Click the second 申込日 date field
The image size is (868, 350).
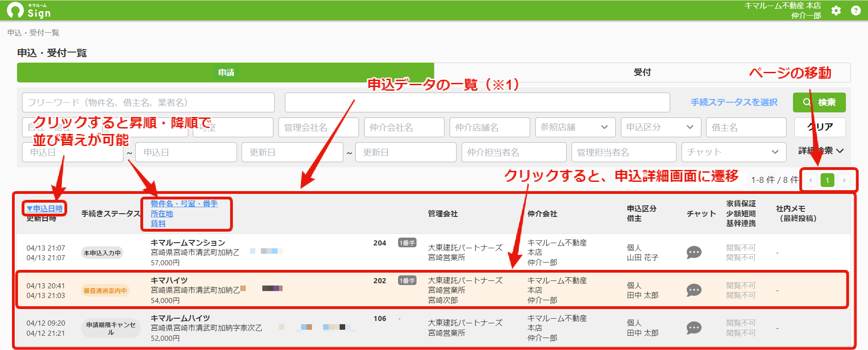[186, 152]
